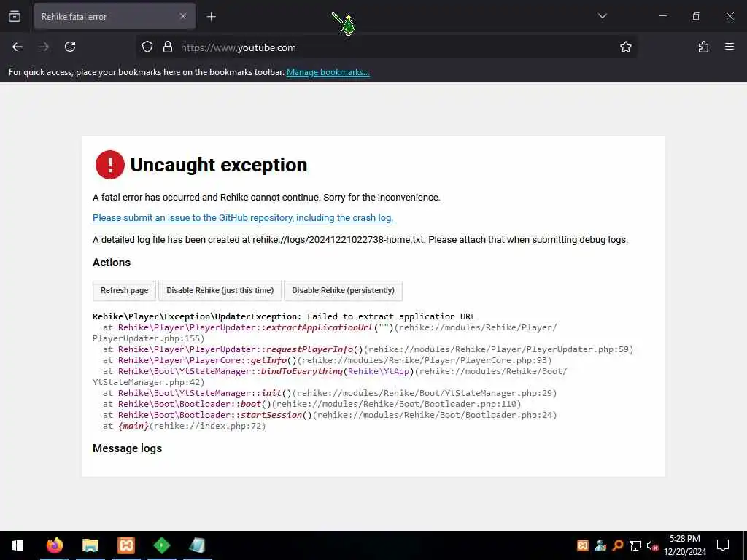Close the Rehike fatal error tab
The image size is (747, 560).
[x=183, y=17]
